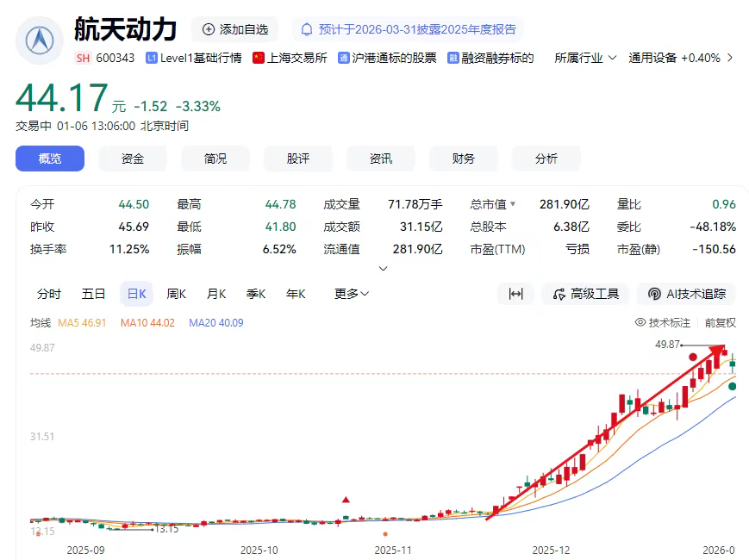Click the 添加自选 plus button
Image resolution: width=749 pixels, height=560 pixels.
209,29
